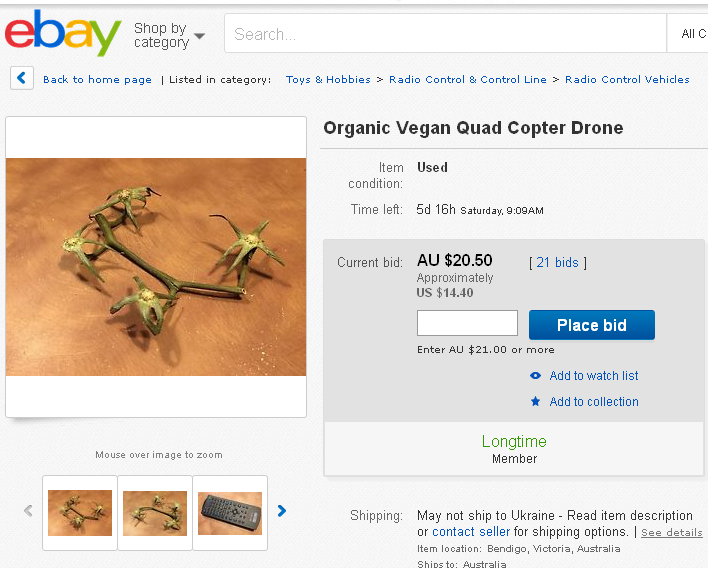
Task: Select the first drone thumbnail
Action: pyautogui.click(x=80, y=512)
